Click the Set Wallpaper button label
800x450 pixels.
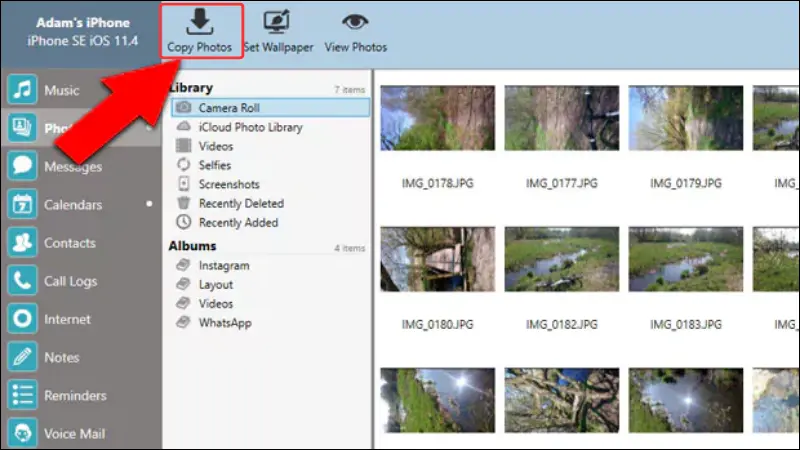coord(278,47)
